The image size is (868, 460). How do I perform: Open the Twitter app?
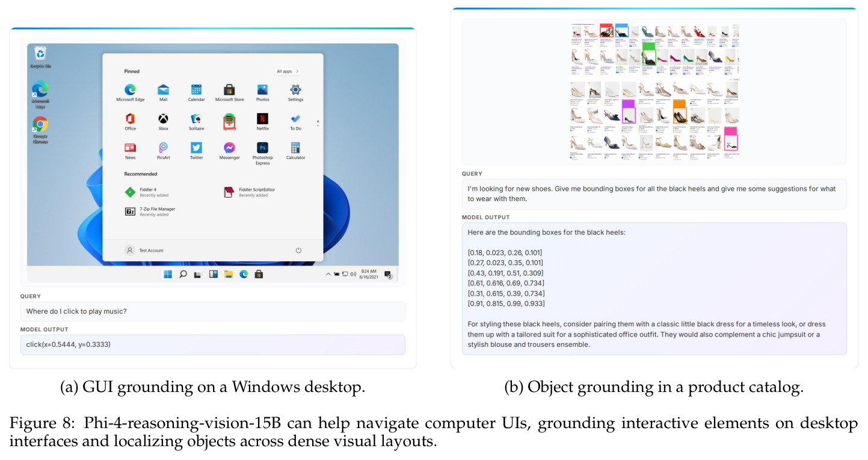(x=196, y=151)
